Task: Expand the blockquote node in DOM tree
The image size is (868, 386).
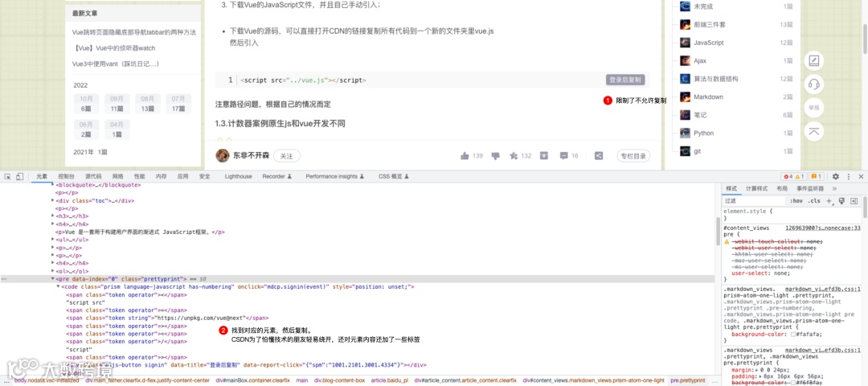Action: (x=52, y=184)
